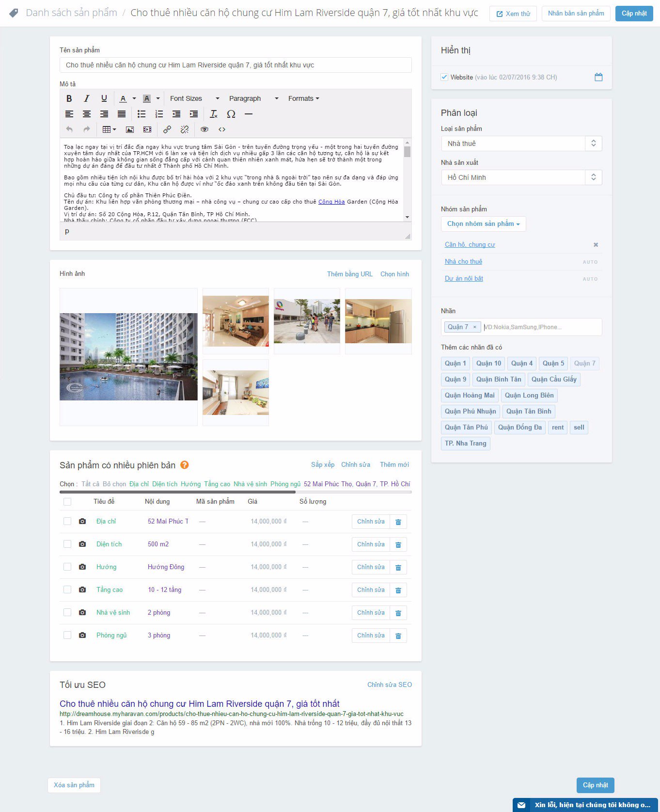Apply italic formatting in editor
This screenshot has height=812, width=660.
tap(87, 98)
